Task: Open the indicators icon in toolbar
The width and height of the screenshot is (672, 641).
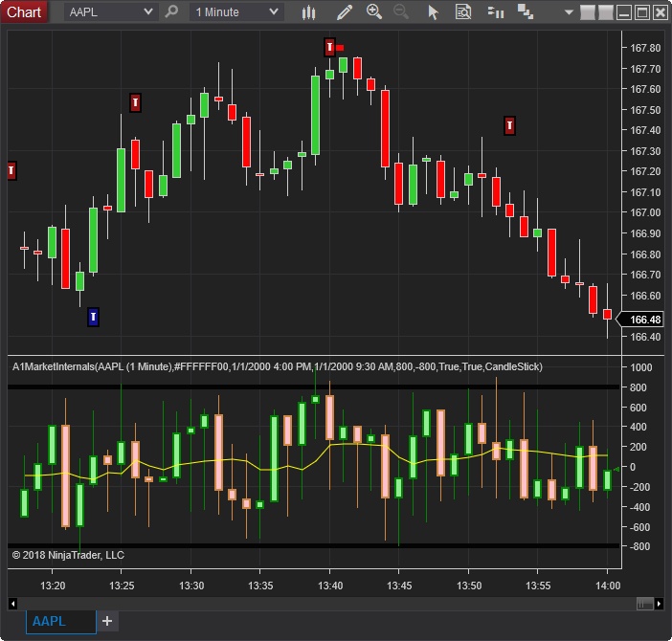Action: pyautogui.click(x=496, y=12)
